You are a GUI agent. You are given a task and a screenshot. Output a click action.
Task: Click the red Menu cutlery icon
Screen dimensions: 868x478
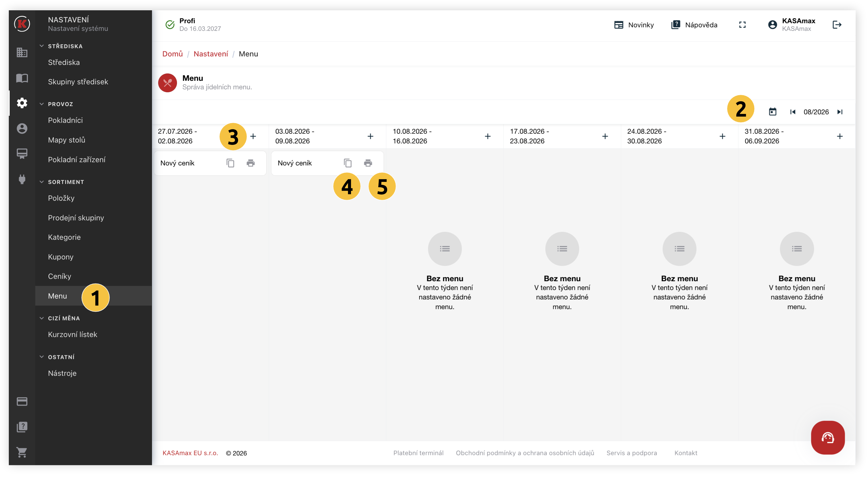(168, 83)
